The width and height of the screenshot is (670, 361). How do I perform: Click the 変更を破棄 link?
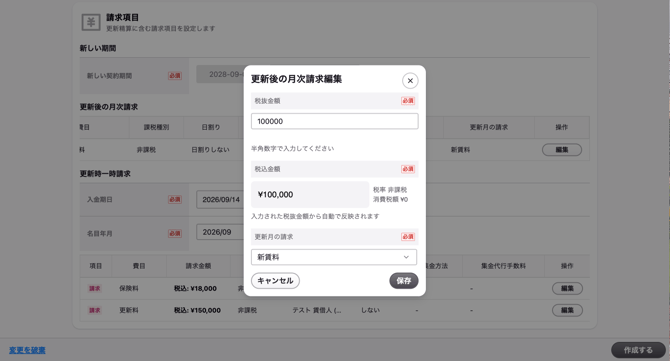27,350
